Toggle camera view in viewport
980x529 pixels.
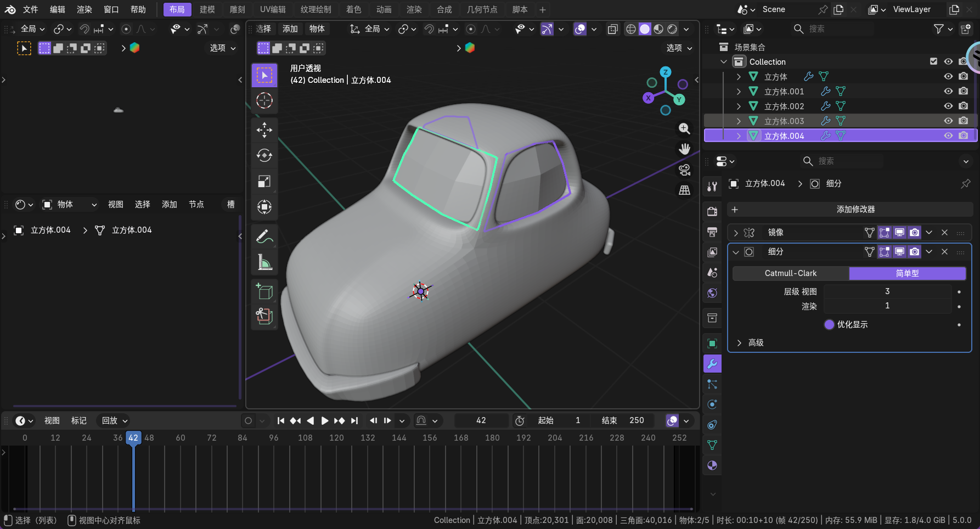pyautogui.click(x=684, y=170)
